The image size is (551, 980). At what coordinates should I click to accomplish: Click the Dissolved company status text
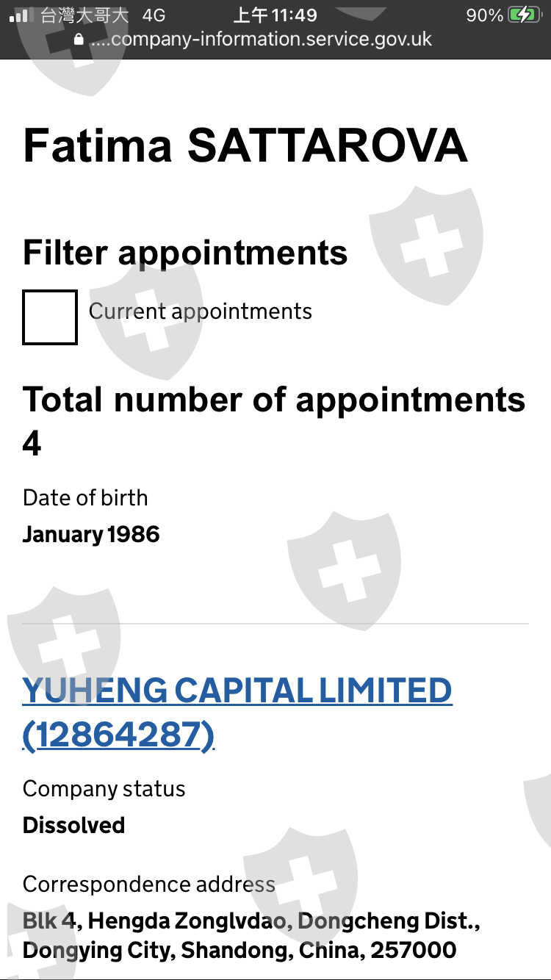click(x=73, y=825)
